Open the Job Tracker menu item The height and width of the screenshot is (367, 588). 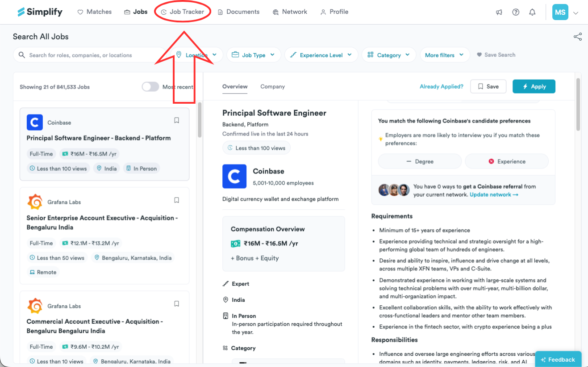pyautogui.click(x=183, y=12)
